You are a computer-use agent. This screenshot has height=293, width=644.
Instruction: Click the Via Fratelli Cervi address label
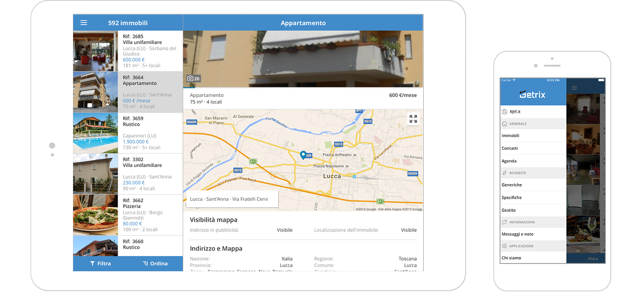pyautogui.click(x=229, y=199)
